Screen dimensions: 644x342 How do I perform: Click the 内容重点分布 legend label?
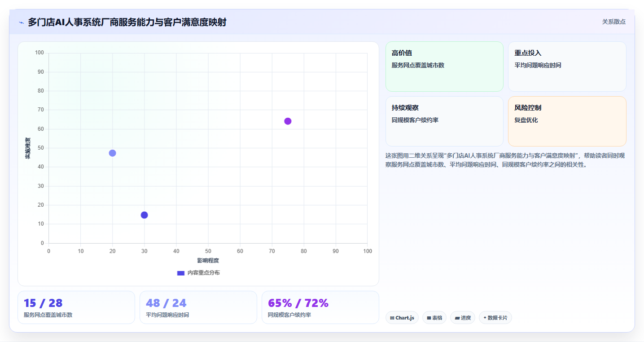tap(204, 273)
